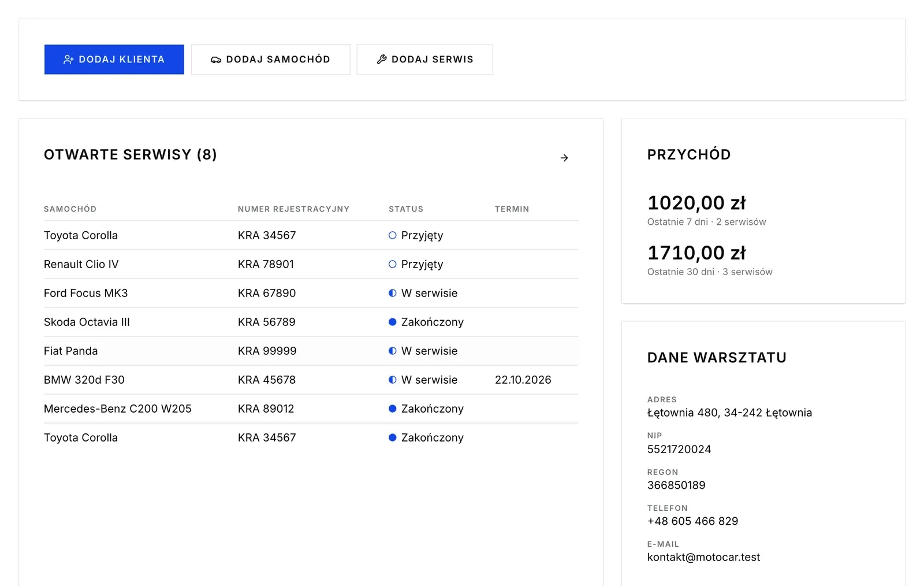Viewport: 924px width, 586px height.
Task: Click the wrench icon in Dodaj serwis
Action: pos(382,60)
